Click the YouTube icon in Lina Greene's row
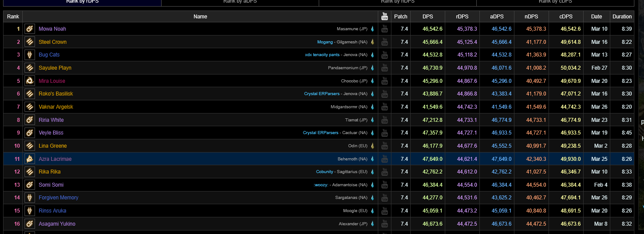This screenshot has width=644, height=234. [x=385, y=146]
